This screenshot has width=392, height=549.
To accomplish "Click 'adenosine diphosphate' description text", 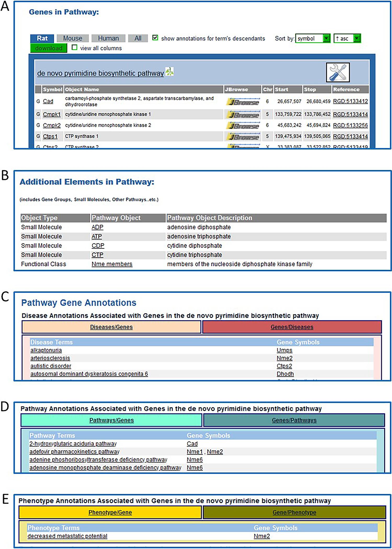I will (199, 227).
